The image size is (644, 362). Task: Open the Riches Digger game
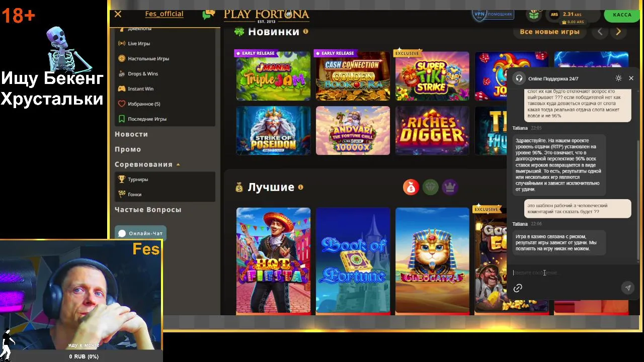point(432,130)
